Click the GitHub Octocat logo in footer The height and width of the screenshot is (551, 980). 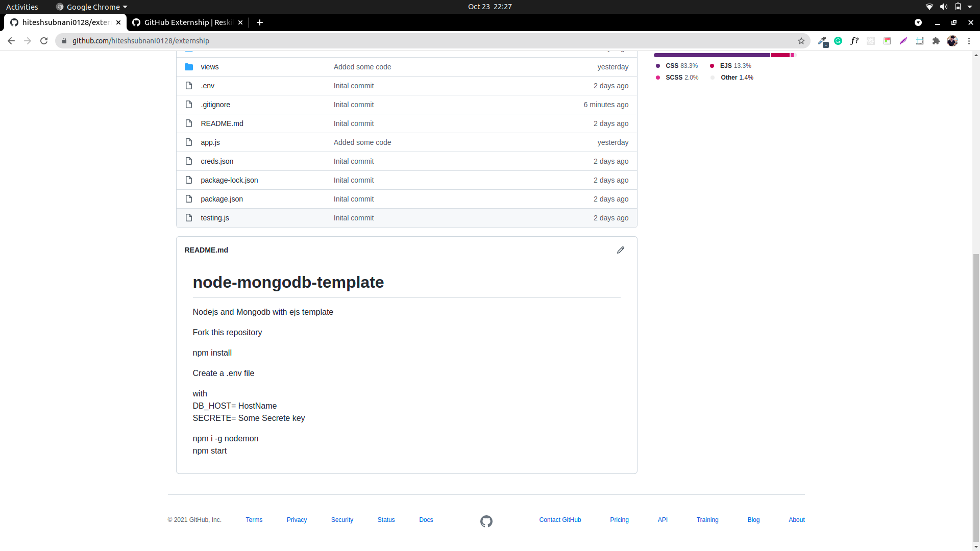coord(486,521)
